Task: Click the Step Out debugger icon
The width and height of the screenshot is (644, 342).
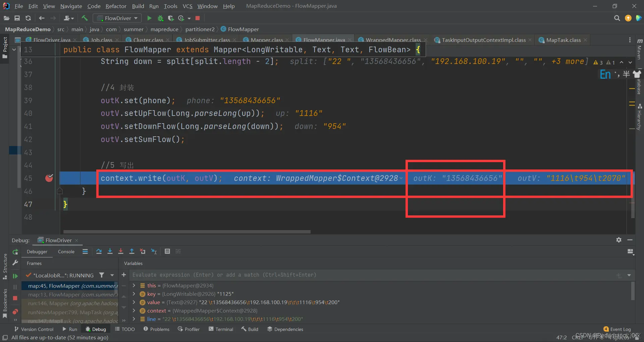Action: (132, 251)
